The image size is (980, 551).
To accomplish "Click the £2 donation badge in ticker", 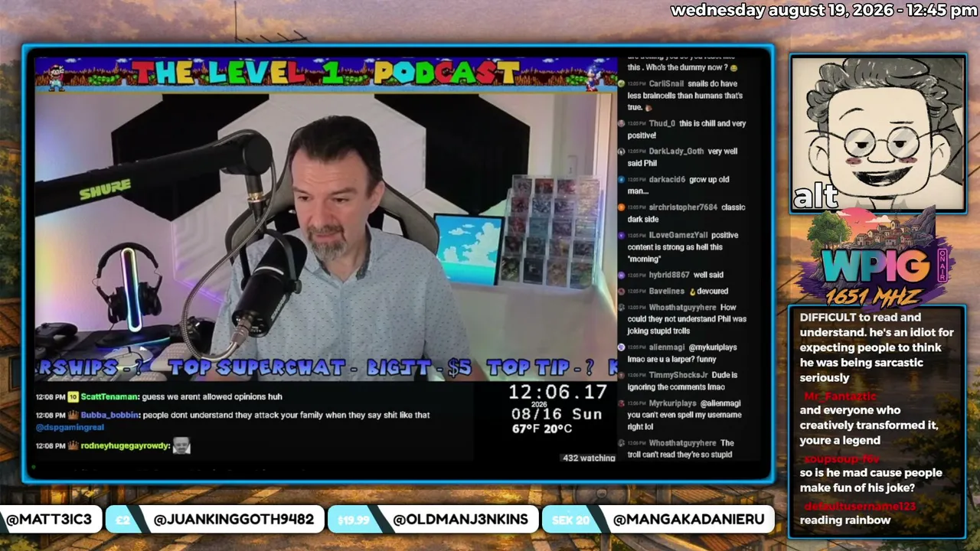I will click(x=122, y=520).
